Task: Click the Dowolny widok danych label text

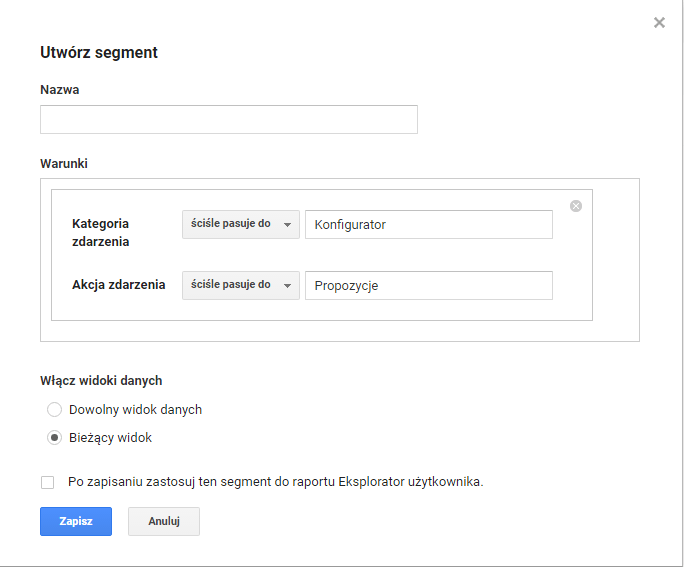Action: pos(135,410)
